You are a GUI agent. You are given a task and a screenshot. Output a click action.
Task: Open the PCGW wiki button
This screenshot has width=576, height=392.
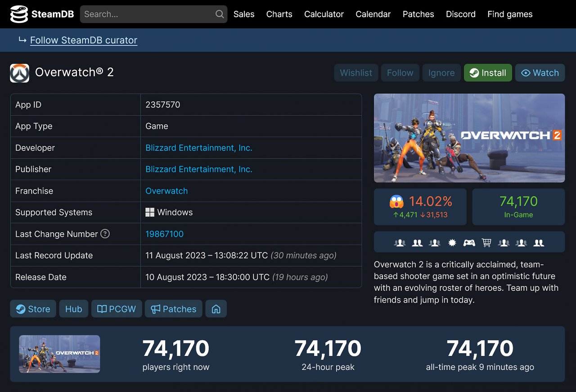click(x=117, y=309)
